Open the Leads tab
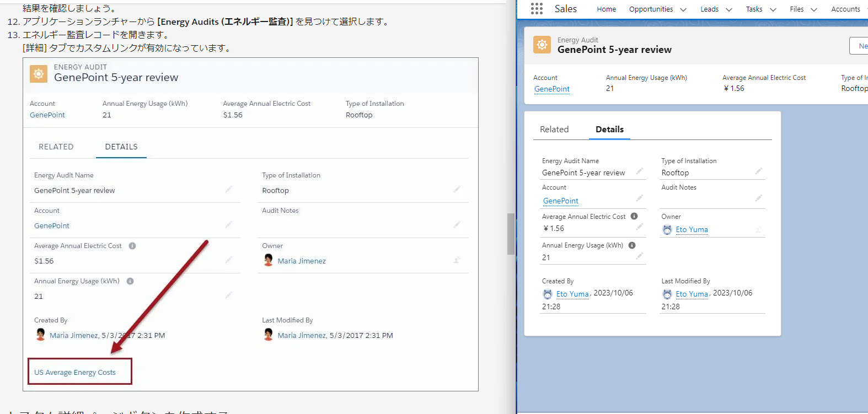 (x=709, y=9)
